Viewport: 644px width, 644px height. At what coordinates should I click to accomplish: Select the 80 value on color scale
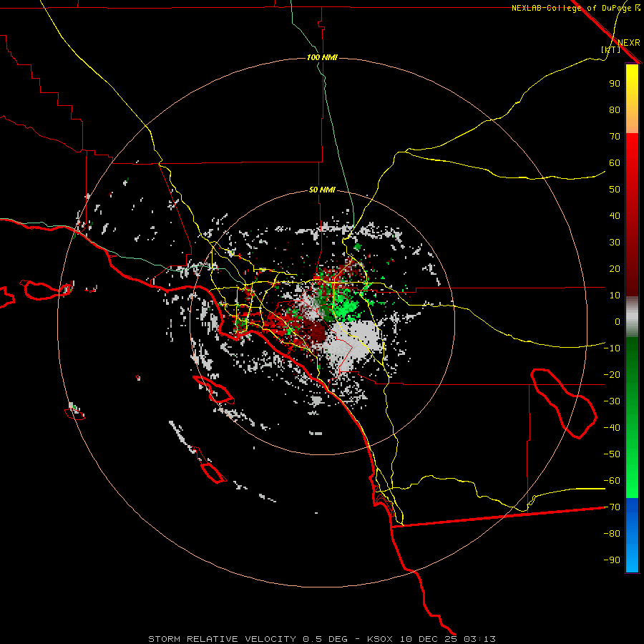(615, 110)
